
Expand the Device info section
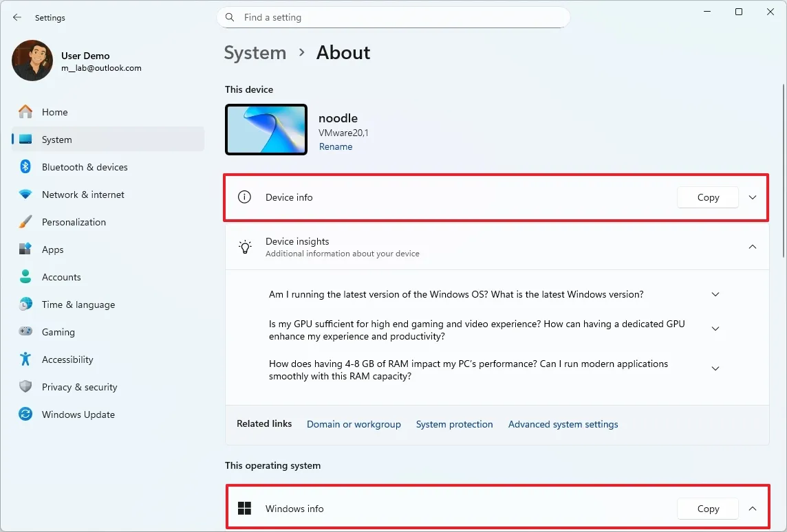pos(752,197)
